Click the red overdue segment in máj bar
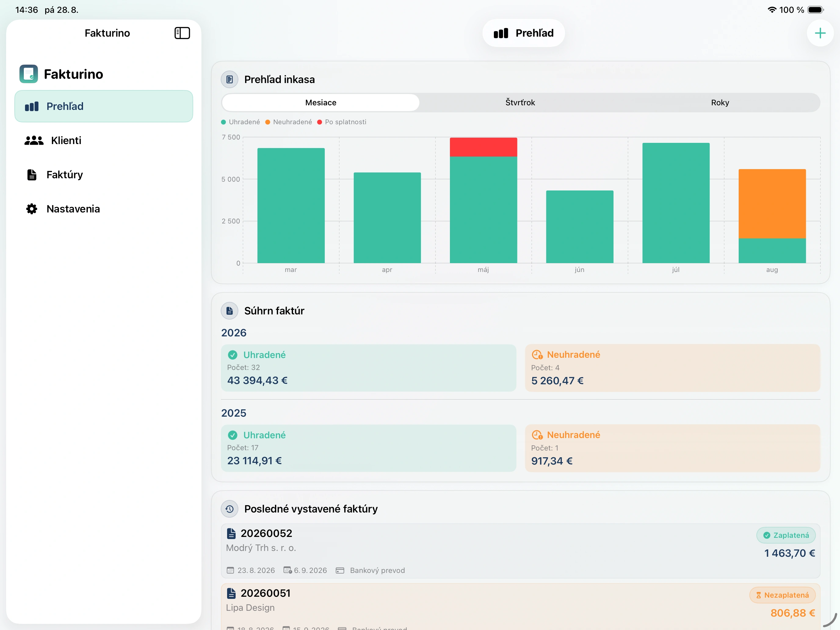The height and width of the screenshot is (630, 840). [x=483, y=147]
